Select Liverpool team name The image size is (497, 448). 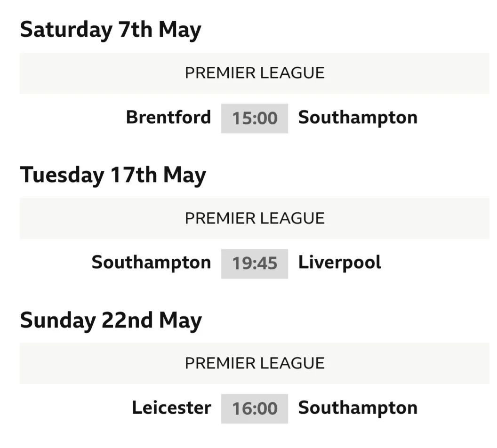click(x=339, y=263)
